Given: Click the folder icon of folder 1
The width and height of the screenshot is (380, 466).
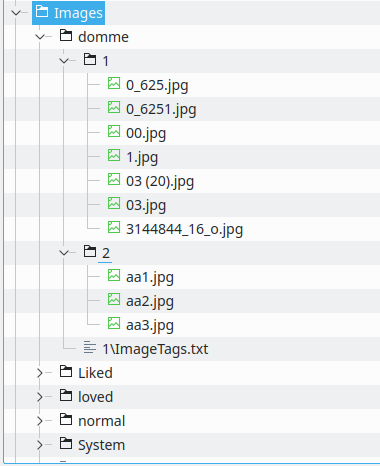Looking at the screenshot, I should coord(90,59).
